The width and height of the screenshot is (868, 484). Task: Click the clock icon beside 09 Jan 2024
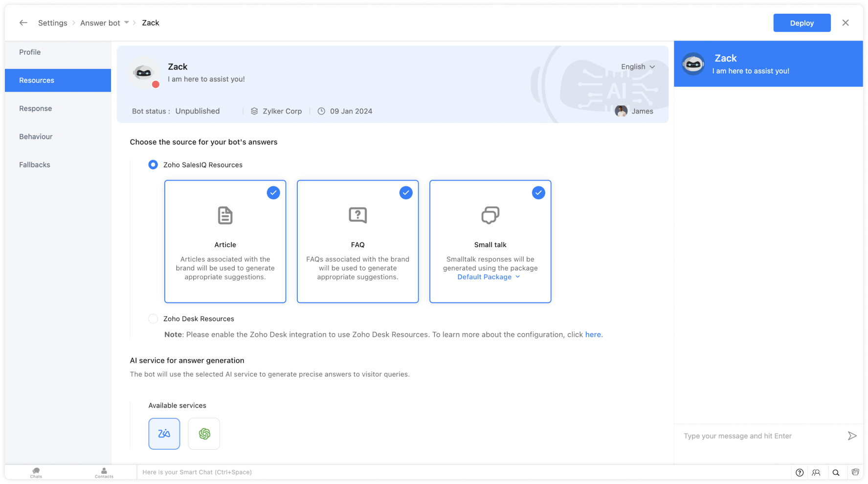tap(321, 111)
